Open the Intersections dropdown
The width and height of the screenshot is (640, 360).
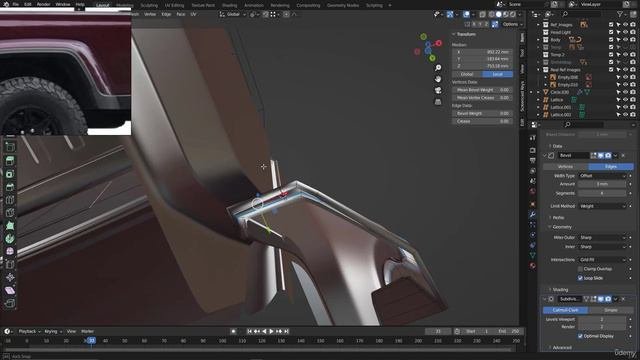pyautogui.click(x=602, y=260)
